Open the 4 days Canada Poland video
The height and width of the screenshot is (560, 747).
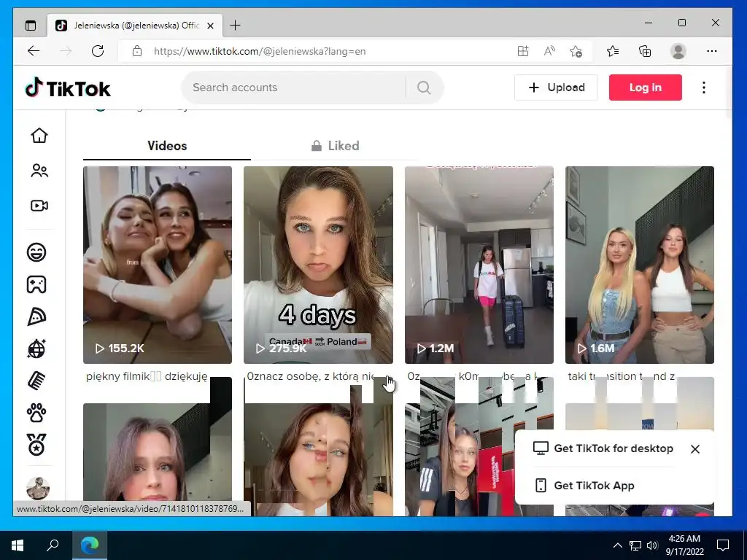pos(318,265)
